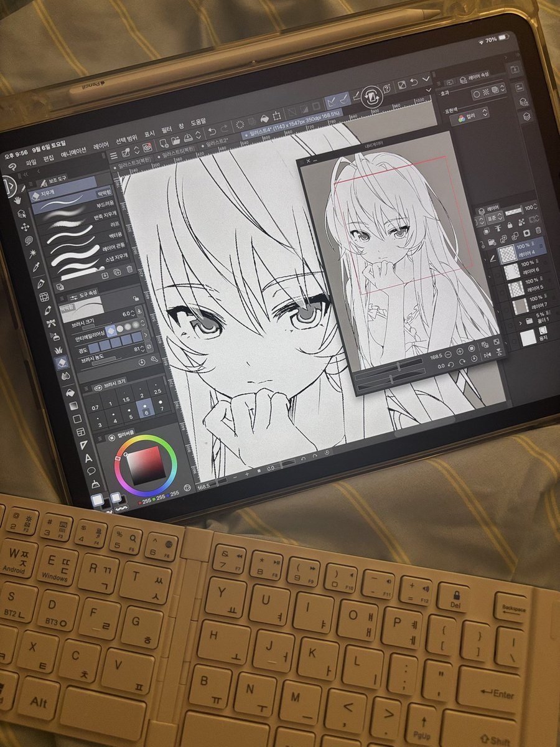560x747 pixels.
Task: Select the pen tool in toolbar
Action: coord(41,284)
